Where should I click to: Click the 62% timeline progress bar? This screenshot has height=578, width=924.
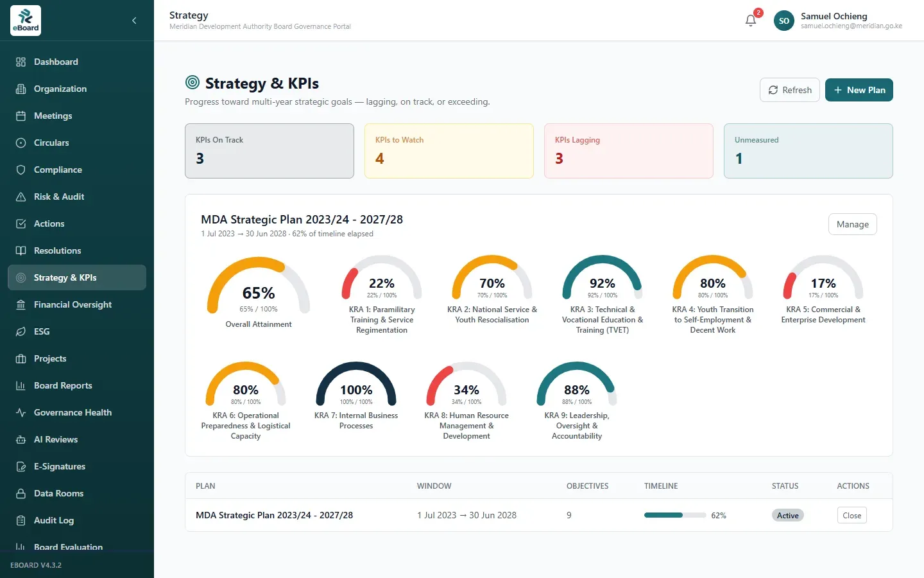[x=675, y=515]
